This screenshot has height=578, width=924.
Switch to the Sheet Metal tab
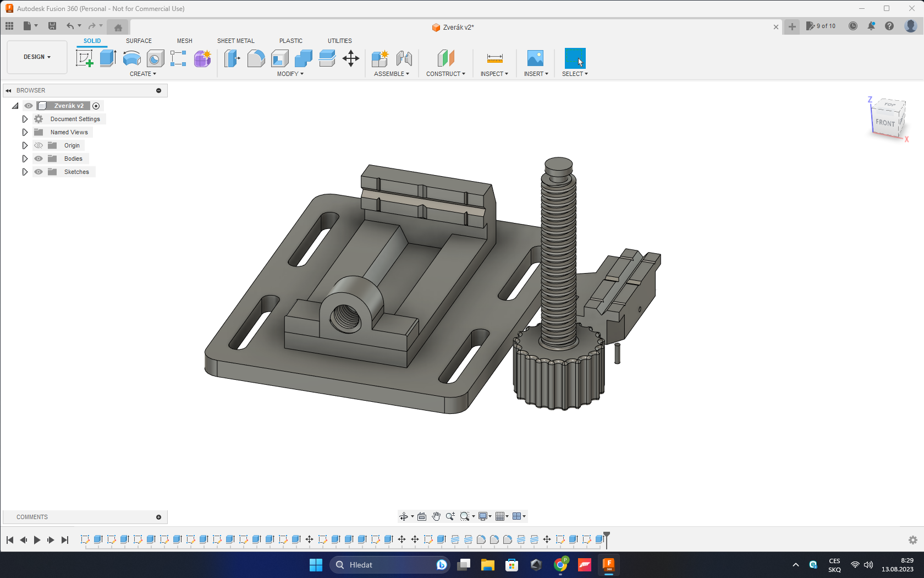(x=236, y=41)
